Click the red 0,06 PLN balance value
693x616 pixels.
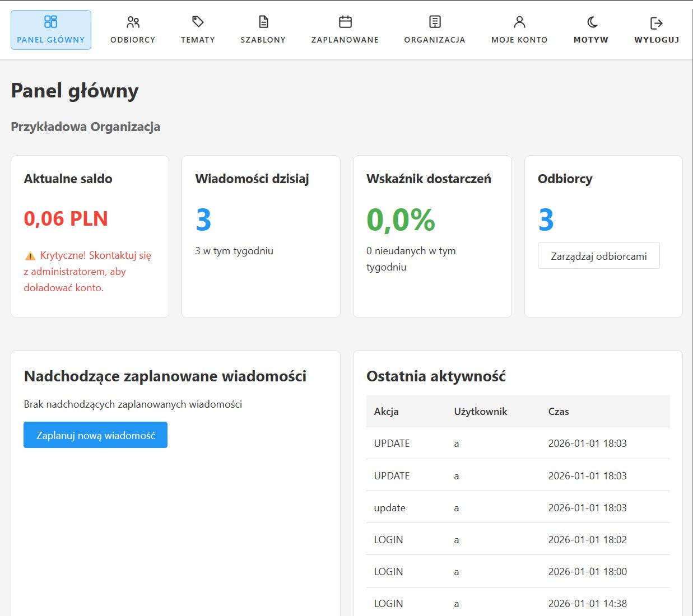66,218
